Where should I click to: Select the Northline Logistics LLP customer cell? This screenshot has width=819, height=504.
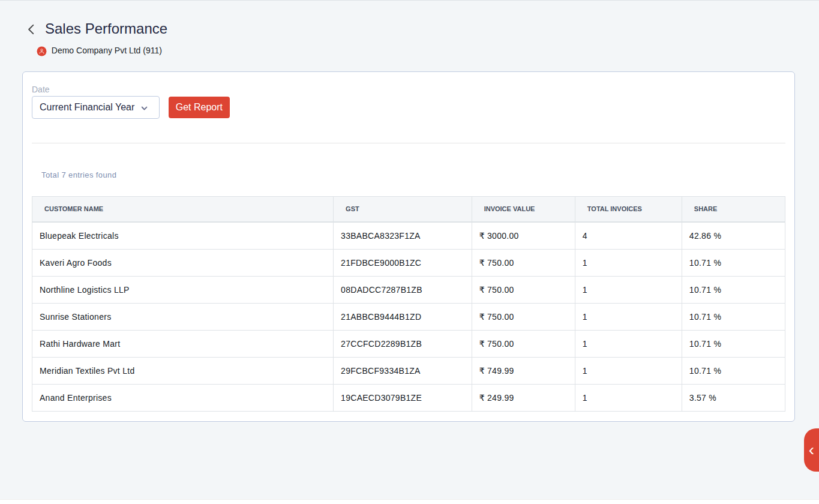pos(183,290)
